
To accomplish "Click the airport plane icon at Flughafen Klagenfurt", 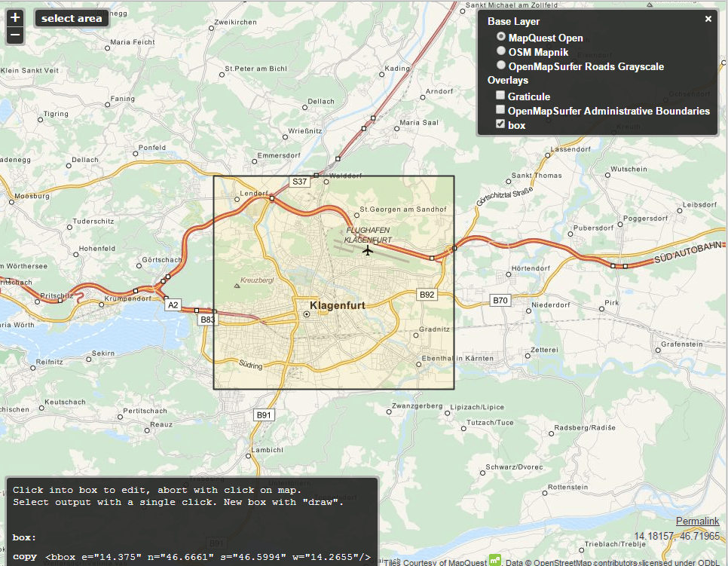I will 368,251.
